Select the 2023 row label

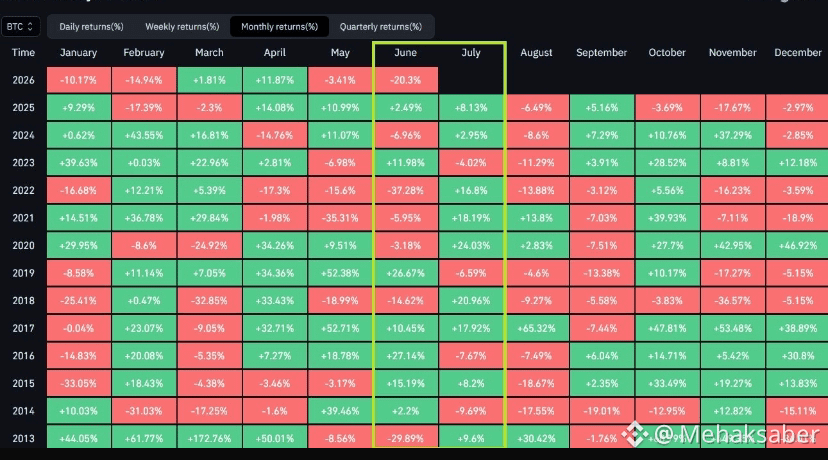click(23, 163)
